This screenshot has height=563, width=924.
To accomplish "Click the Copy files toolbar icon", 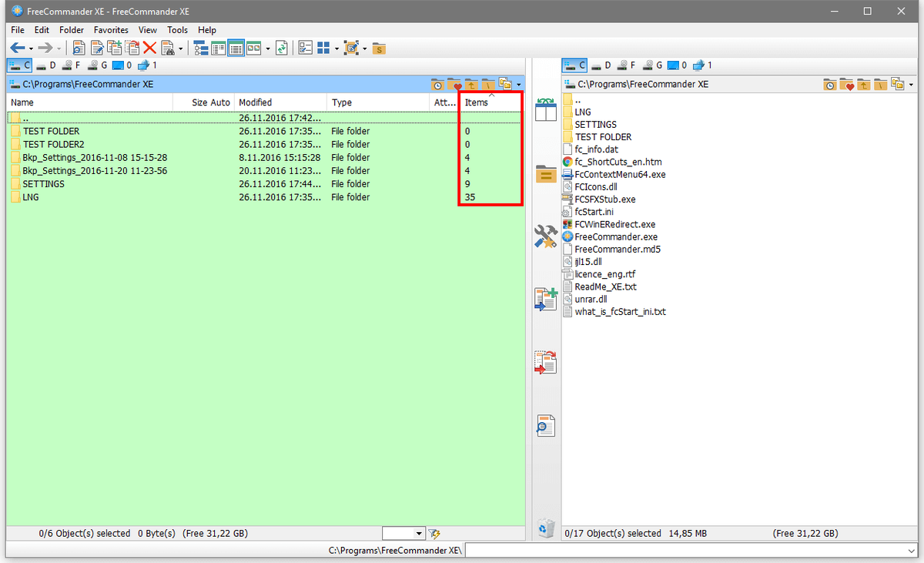I will click(115, 48).
